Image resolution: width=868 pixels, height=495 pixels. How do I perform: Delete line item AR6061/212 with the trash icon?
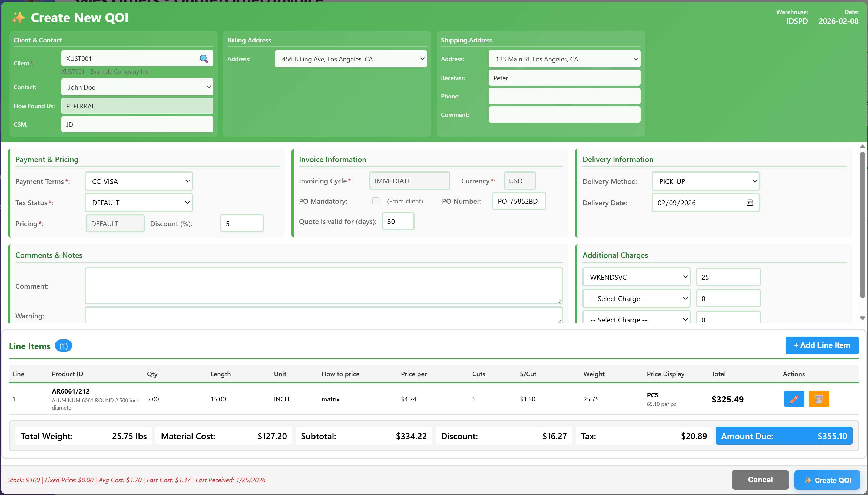pos(818,399)
